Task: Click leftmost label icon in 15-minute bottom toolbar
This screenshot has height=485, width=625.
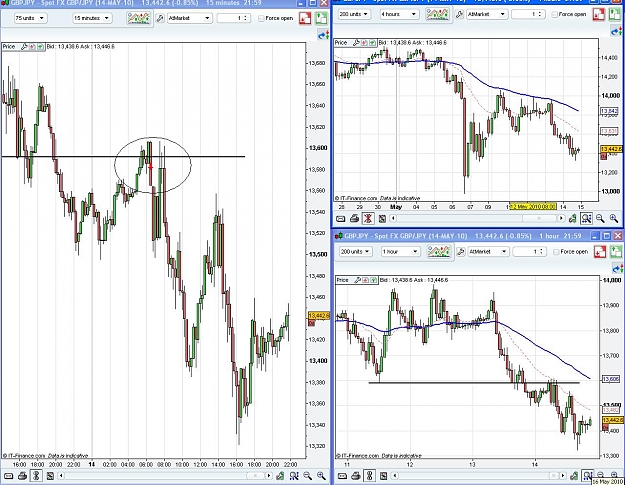Action: [8, 476]
